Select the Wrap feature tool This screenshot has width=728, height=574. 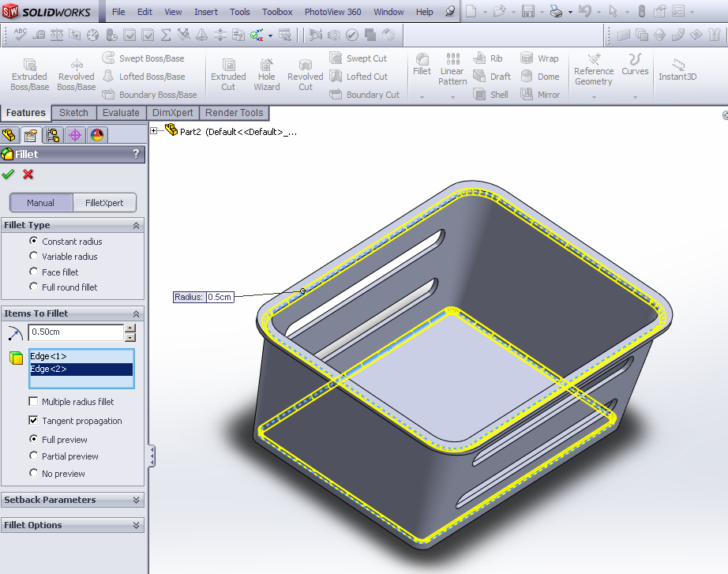point(539,58)
